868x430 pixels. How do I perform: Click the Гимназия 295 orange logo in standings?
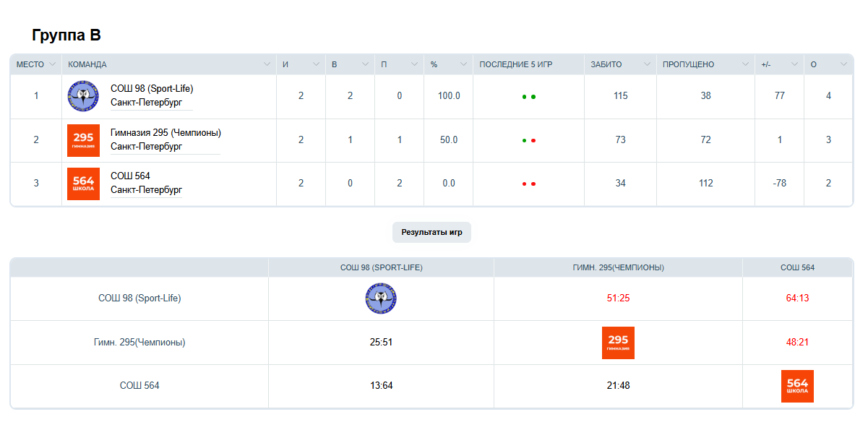(83, 140)
